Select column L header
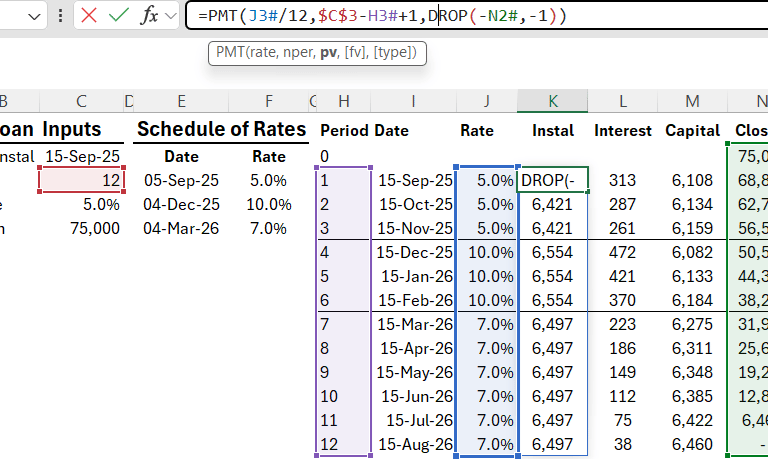Viewport: 768px width, 459px height. click(x=623, y=101)
